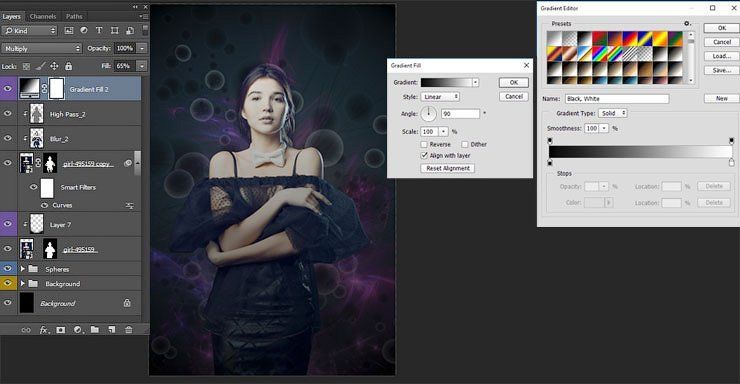Uncheck Align with layer checkbox
740x384 pixels.
[x=424, y=155]
